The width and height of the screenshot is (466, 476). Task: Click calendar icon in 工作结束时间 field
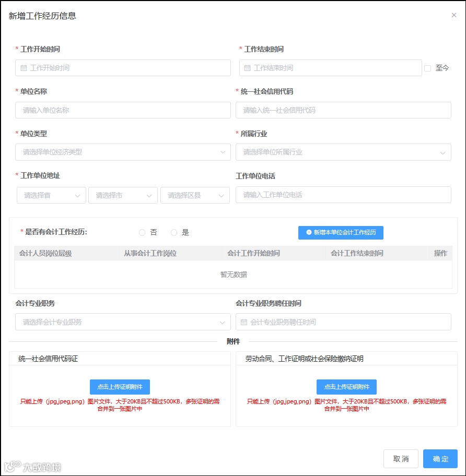tap(247, 68)
